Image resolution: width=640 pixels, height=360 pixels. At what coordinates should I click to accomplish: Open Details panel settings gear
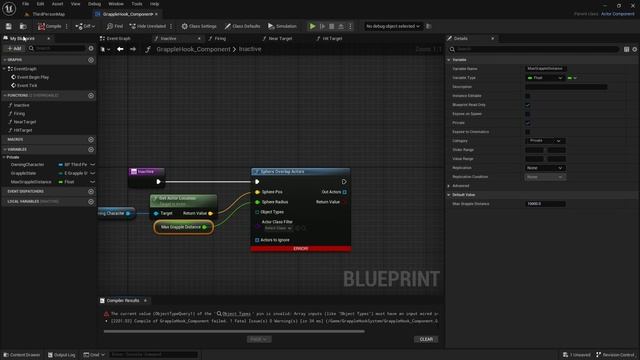[x=635, y=49]
